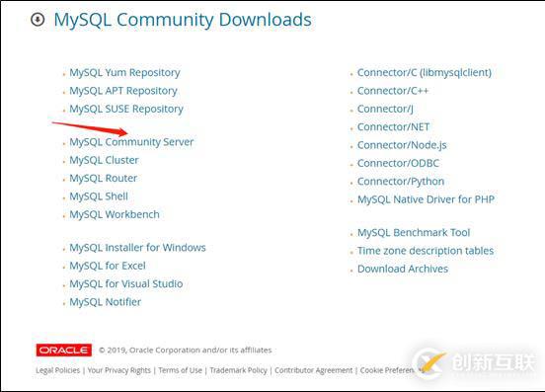The height and width of the screenshot is (392, 545).
Task: Open MySQL Yum Repository link
Action: tap(124, 73)
